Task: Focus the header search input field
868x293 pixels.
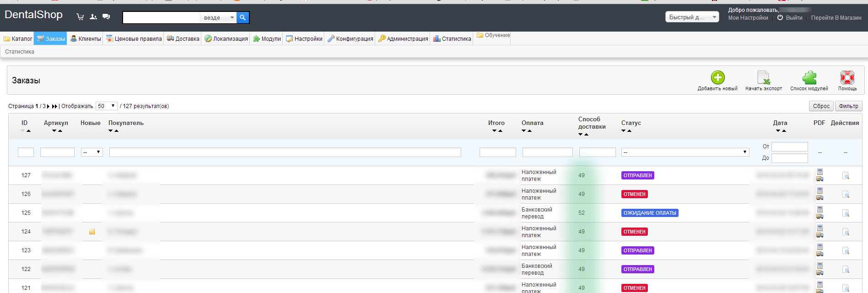Action: pos(162,17)
